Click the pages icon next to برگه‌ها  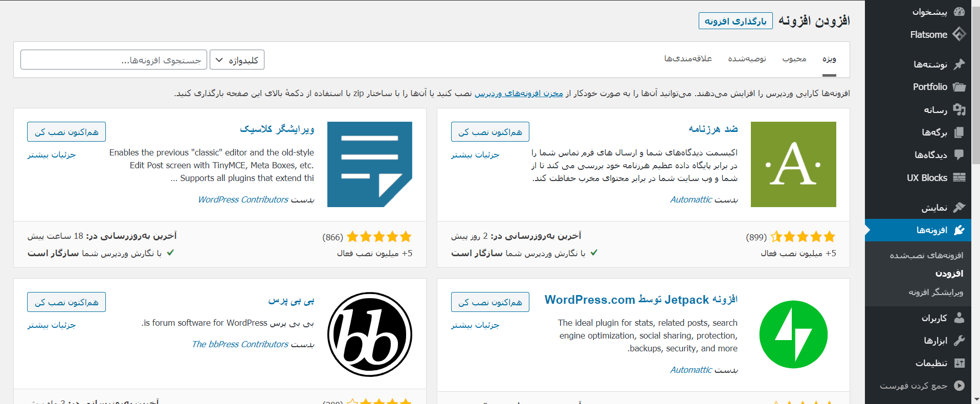959,132
